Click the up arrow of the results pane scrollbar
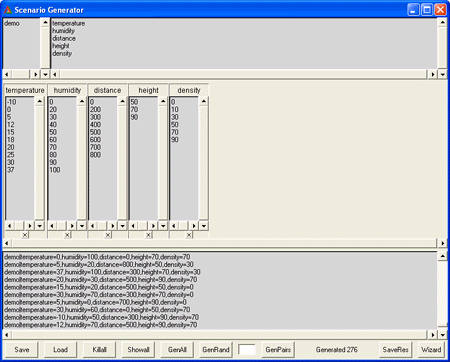450x362 pixels. point(442,256)
